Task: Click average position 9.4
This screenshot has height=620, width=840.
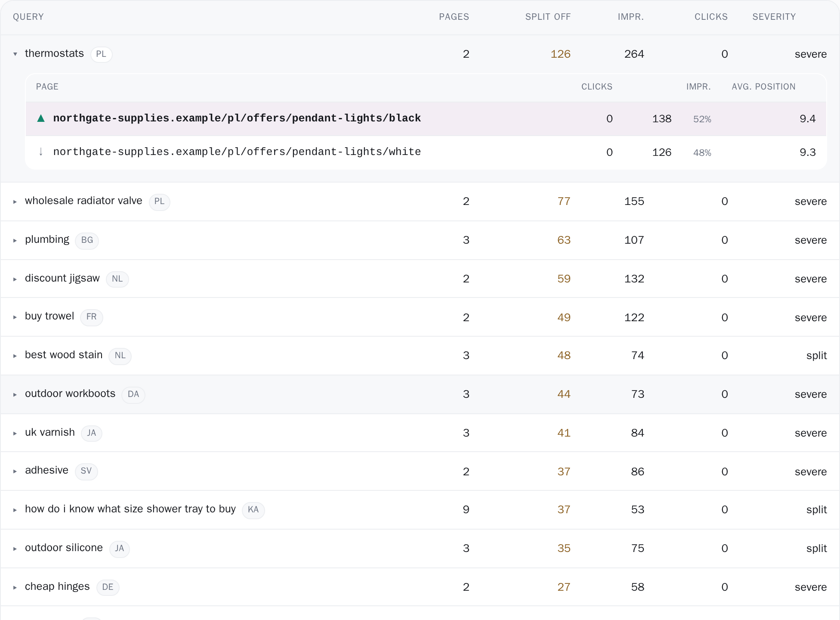Action: 808,119
